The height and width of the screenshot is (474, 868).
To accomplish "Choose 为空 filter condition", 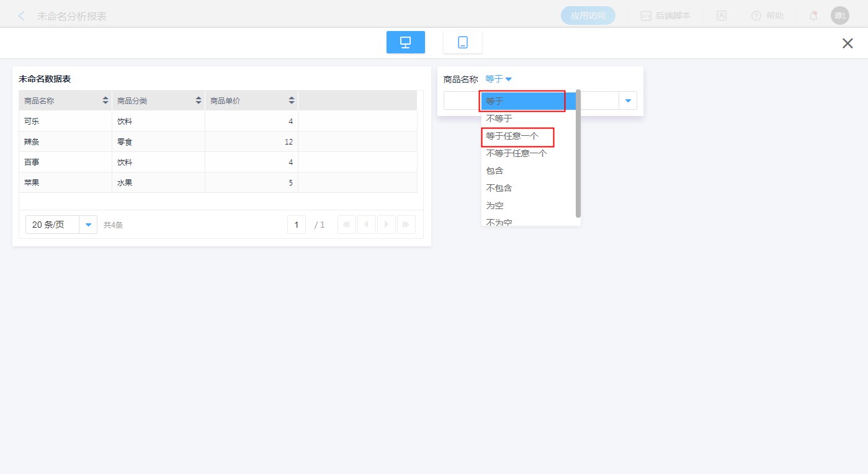I will (494, 205).
